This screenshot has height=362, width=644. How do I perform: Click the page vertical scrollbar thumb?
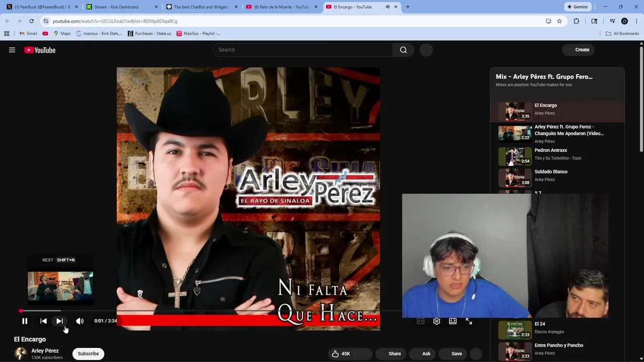tap(641, 98)
